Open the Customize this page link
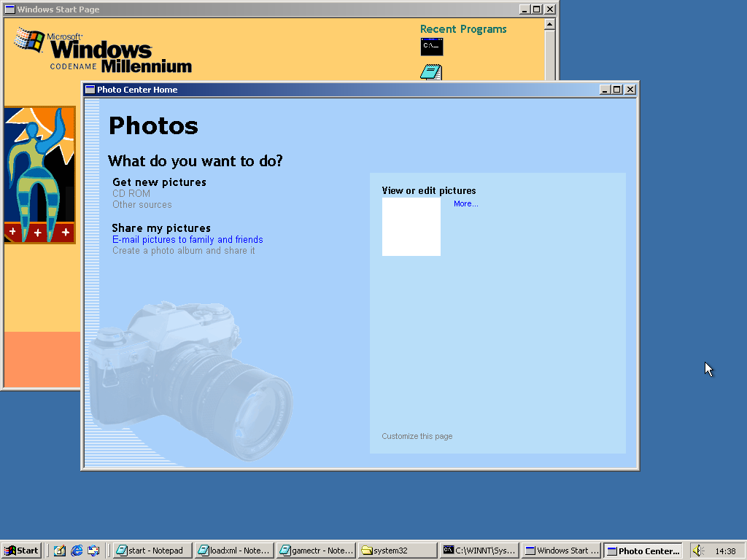 pyautogui.click(x=417, y=436)
